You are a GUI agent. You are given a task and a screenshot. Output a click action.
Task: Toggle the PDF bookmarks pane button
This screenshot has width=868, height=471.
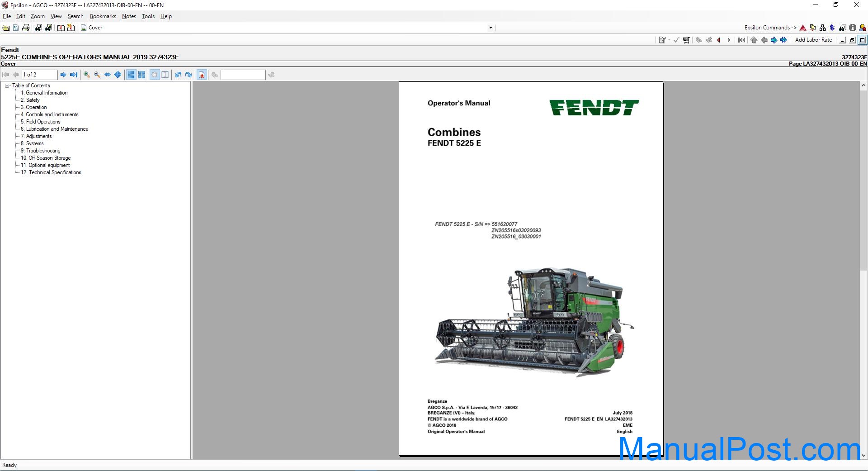tap(202, 75)
